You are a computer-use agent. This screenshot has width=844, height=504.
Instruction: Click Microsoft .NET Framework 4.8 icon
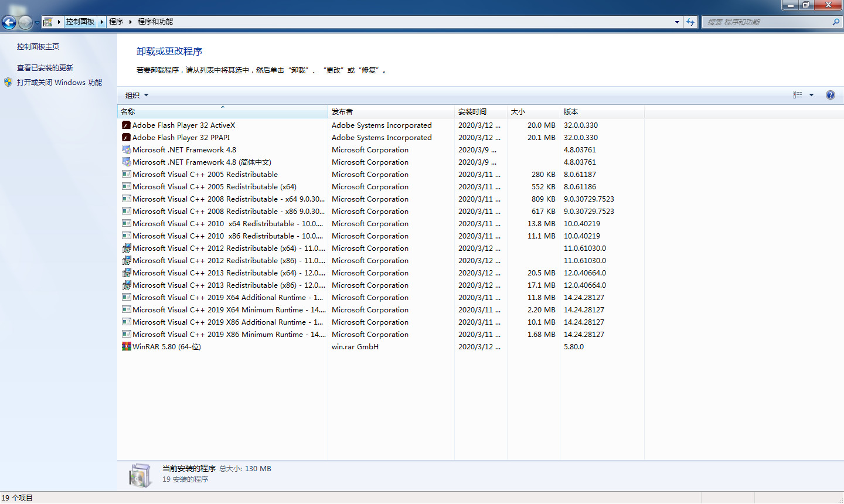[126, 149]
